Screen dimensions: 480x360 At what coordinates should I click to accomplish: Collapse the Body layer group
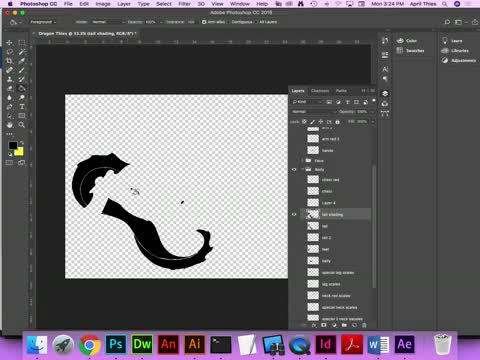[302, 170]
